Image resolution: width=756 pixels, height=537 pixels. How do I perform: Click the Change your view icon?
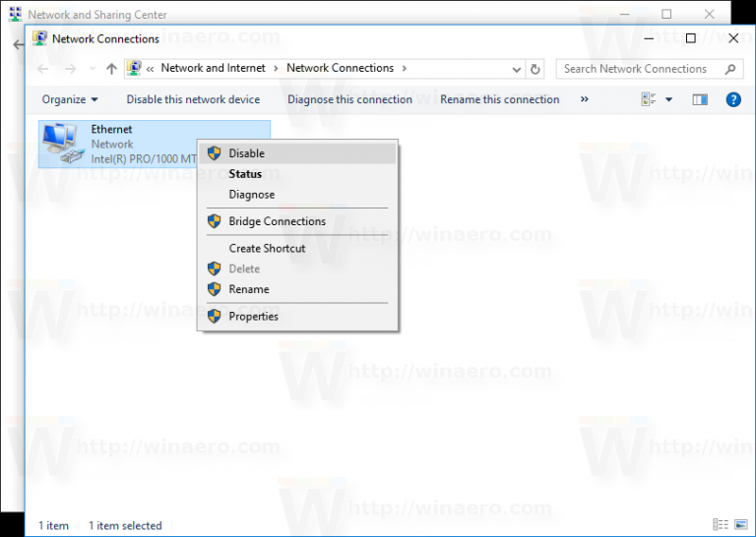pos(649,99)
